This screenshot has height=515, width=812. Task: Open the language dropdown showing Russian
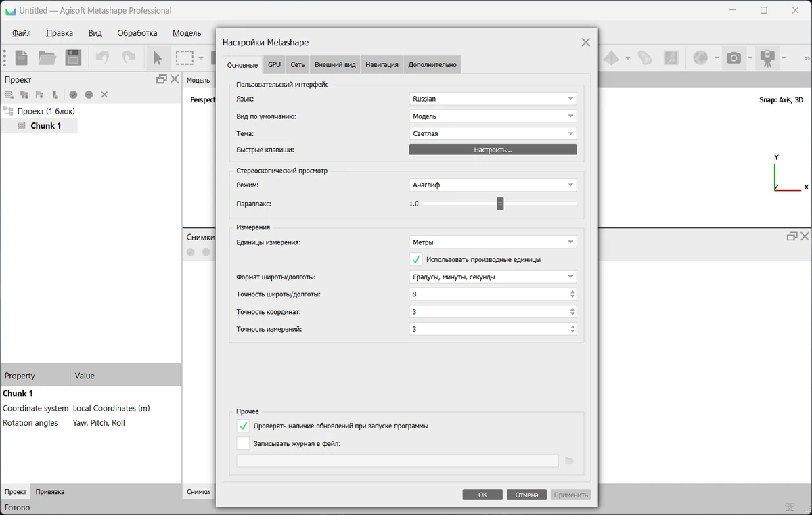click(493, 99)
